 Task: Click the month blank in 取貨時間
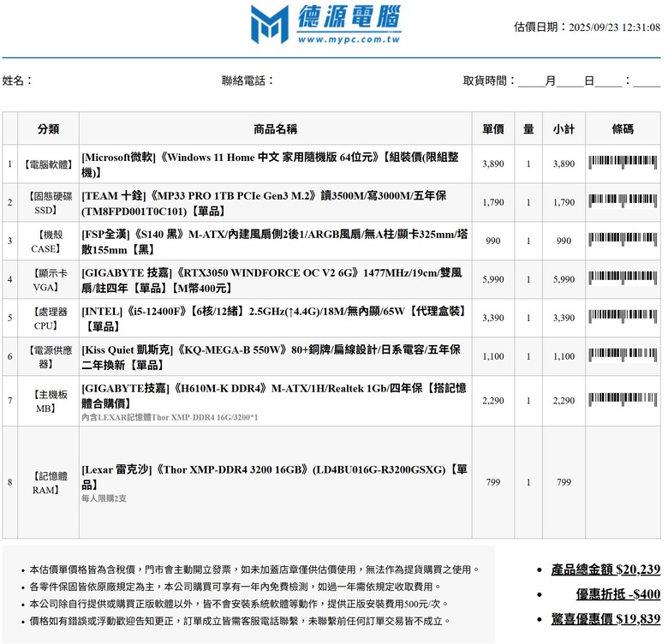pos(531,80)
